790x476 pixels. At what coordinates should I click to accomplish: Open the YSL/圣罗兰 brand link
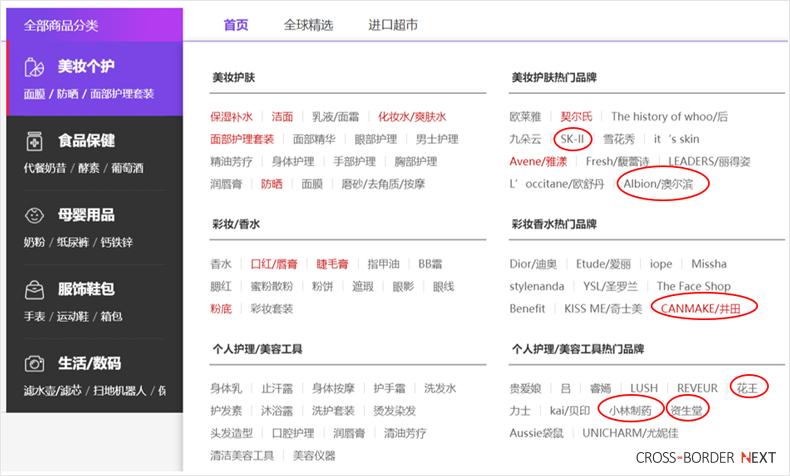click(x=610, y=287)
